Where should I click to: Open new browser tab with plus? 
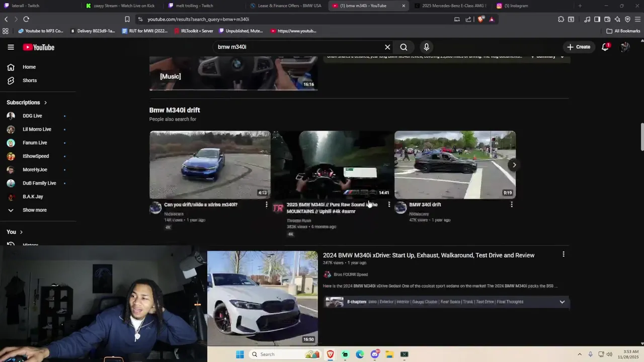pos(580,6)
